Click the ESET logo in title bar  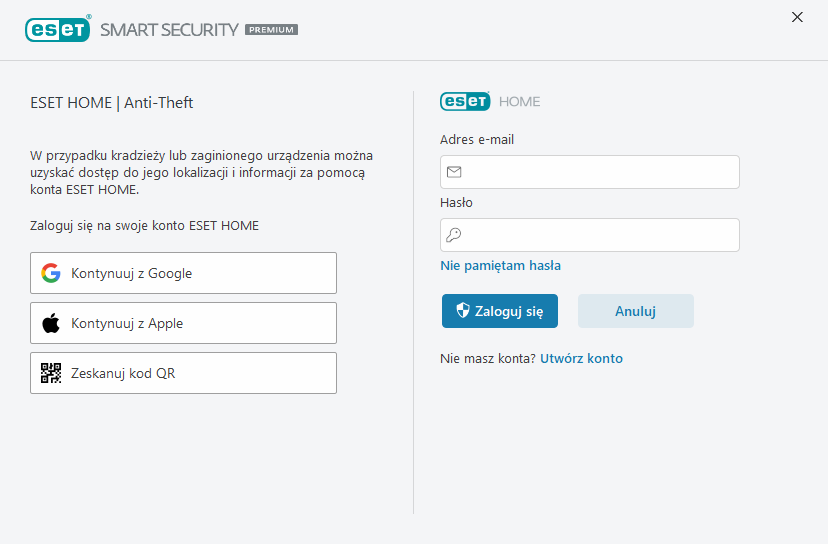pos(58,29)
